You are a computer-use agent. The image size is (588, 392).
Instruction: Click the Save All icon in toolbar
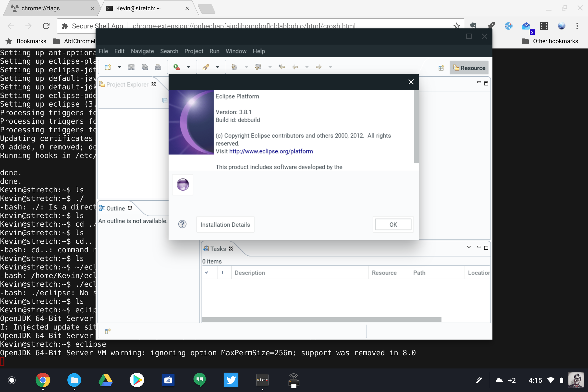click(x=145, y=67)
